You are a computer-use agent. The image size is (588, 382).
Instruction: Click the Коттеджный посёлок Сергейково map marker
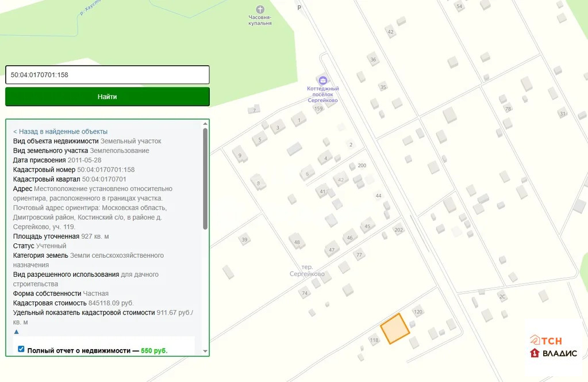click(x=322, y=80)
